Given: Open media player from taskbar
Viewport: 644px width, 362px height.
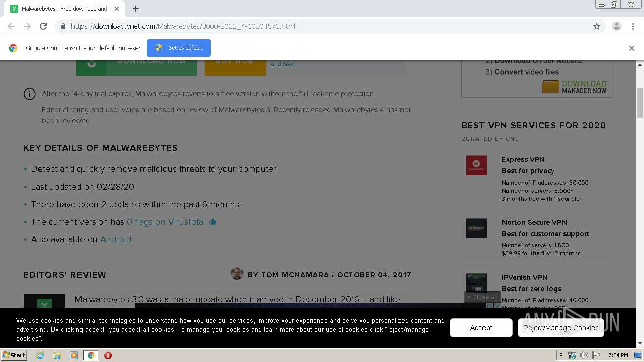Looking at the screenshot, I should (74, 355).
